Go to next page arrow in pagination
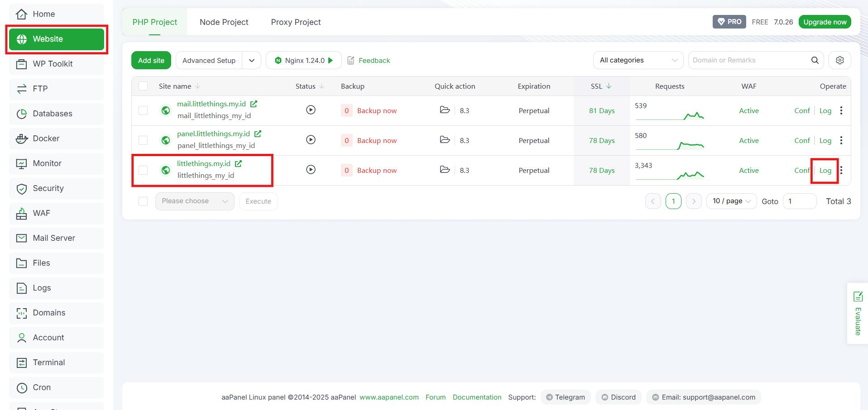This screenshot has width=868, height=410. coord(694,201)
